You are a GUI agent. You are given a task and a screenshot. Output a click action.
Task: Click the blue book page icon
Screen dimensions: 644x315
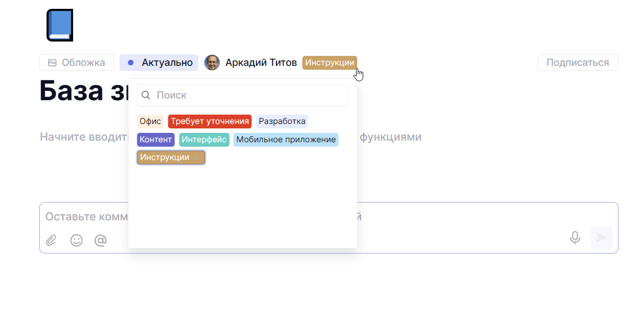[60, 25]
